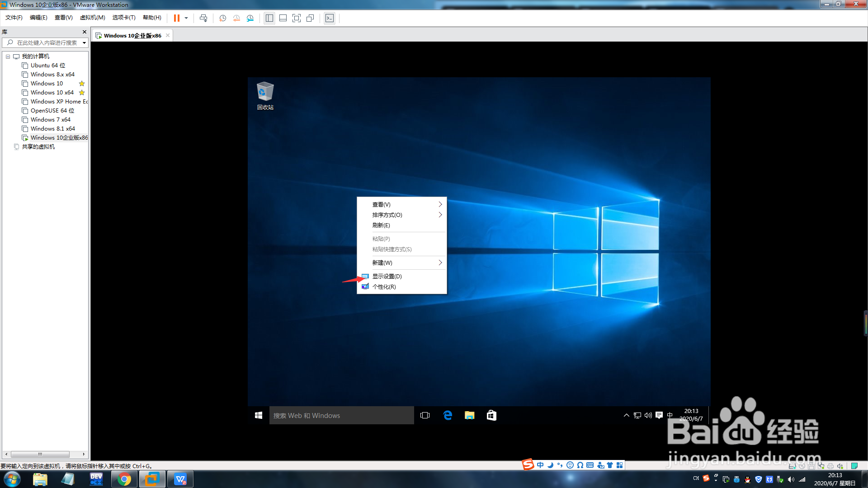Viewport: 868px width, 488px height.
Task: Open the 虚拟机(M) menu
Action: (92, 18)
